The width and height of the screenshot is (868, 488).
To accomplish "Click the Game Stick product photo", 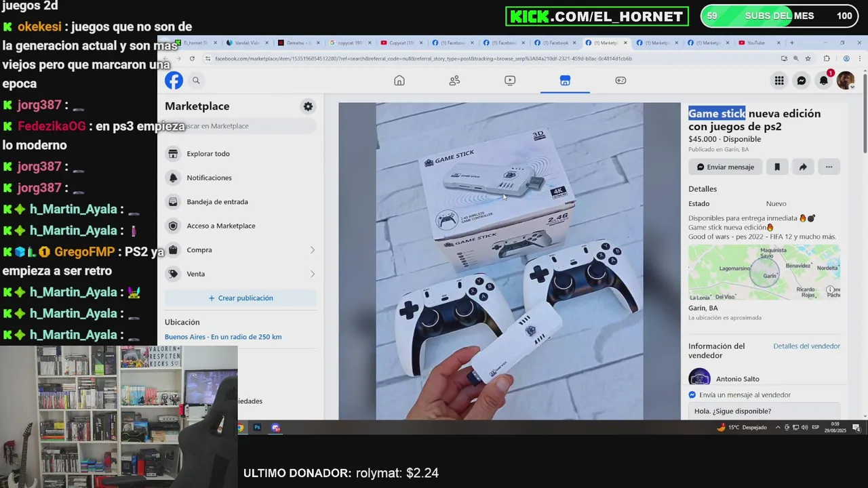I will tap(509, 261).
